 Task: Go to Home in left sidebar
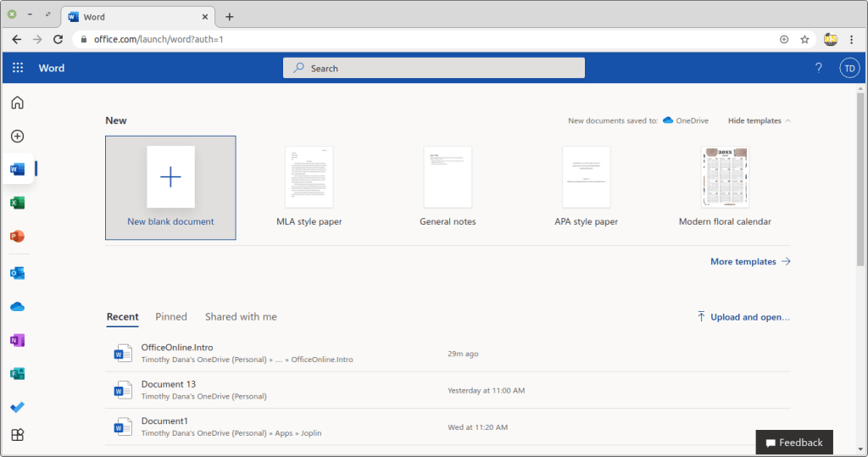[x=17, y=103]
